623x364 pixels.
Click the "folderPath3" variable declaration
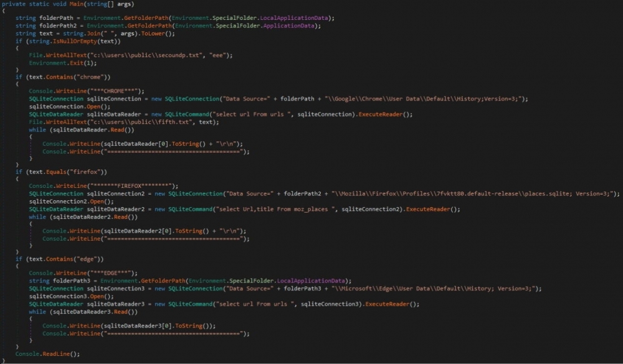[72, 281]
